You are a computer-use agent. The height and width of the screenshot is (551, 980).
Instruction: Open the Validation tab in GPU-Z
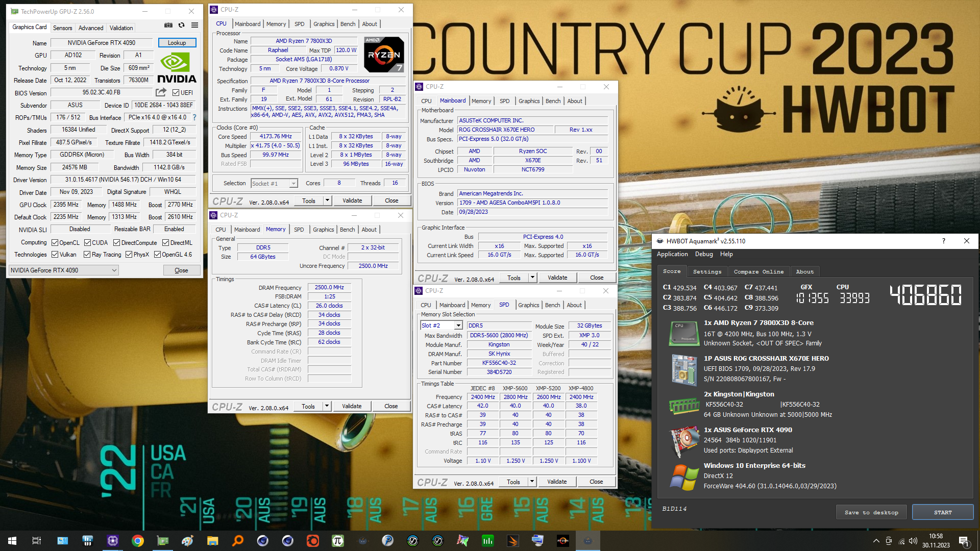pyautogui.click(x=121, y=28)
